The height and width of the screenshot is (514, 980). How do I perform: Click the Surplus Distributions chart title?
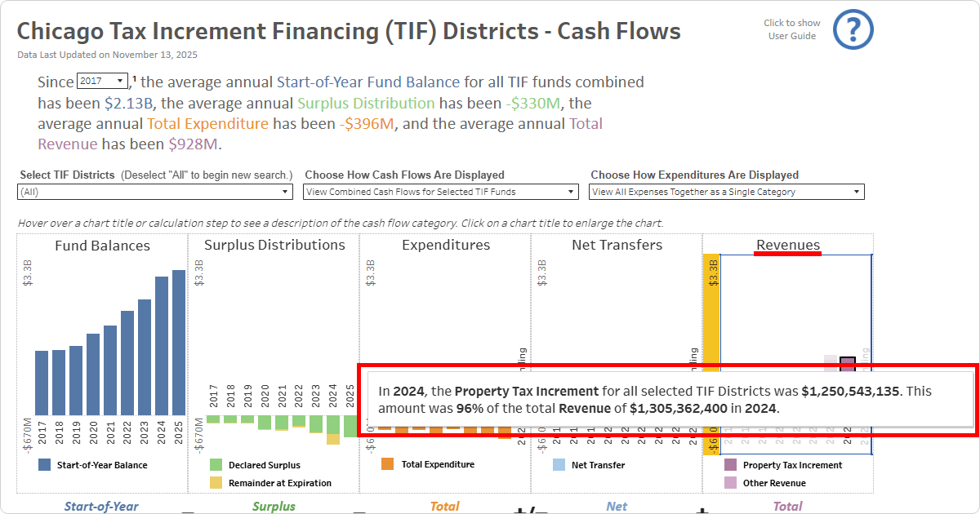273,245
